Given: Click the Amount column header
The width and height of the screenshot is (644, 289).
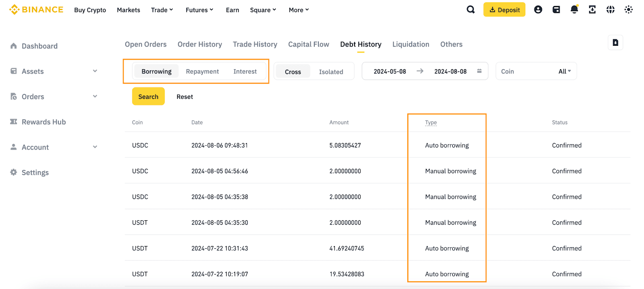Looking at the screenshot, I should click(339, 123).
